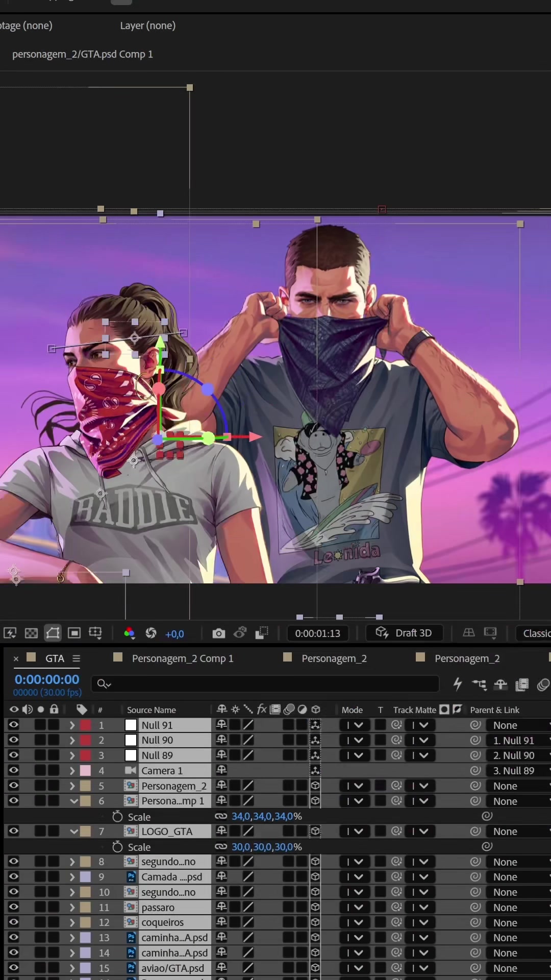Image resolution: width=551 pixels, height=980 pixels.
Task: Switch to the GTA timeline tab
Action: 55,658
